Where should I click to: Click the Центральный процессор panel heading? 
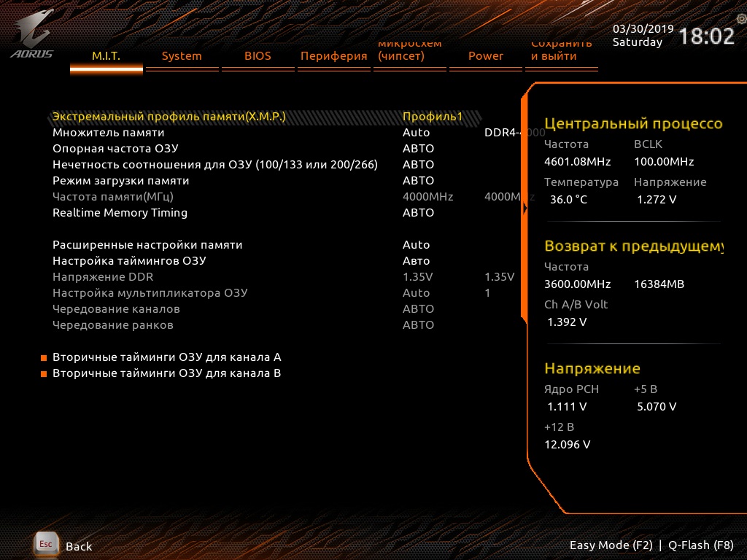633,124
